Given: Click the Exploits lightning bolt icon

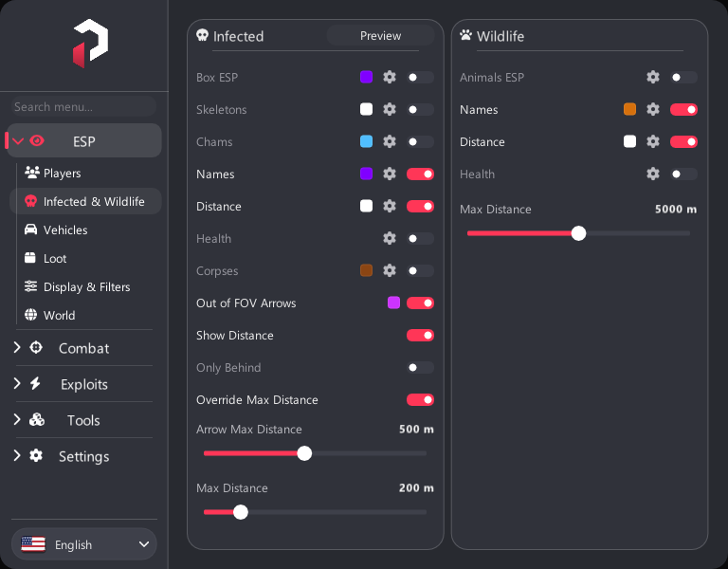Looking at the screenshot, I should pyautogui.click(x=35, y=383).
